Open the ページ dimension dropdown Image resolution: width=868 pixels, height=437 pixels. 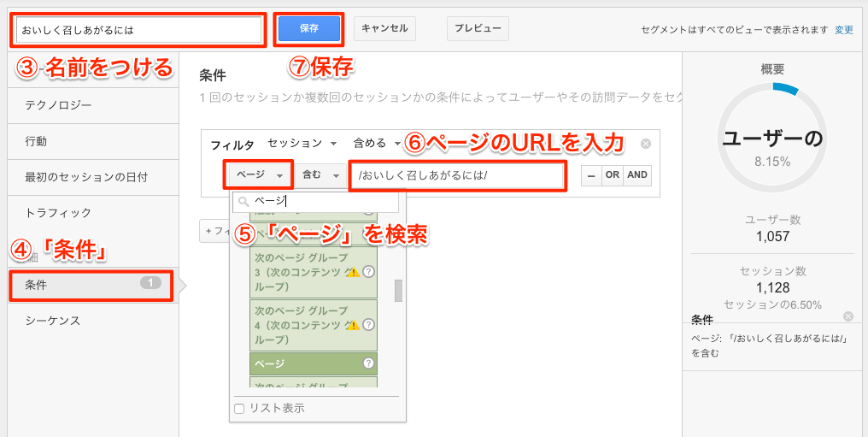[258, 175]
